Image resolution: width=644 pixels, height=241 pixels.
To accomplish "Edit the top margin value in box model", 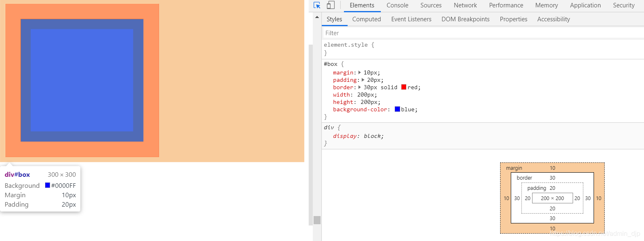I will (553, 168).
